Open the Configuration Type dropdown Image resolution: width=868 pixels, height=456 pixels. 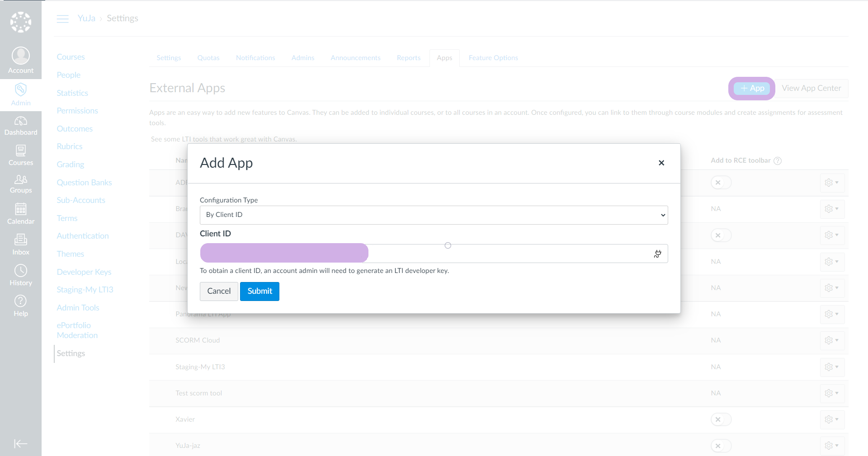point(434,215)
